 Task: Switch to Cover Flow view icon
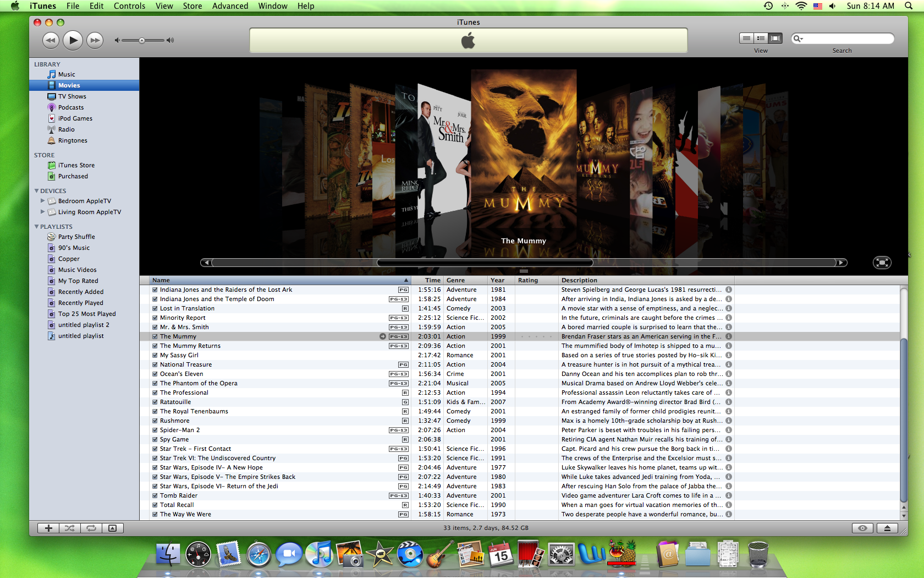(x=776, y=38)
